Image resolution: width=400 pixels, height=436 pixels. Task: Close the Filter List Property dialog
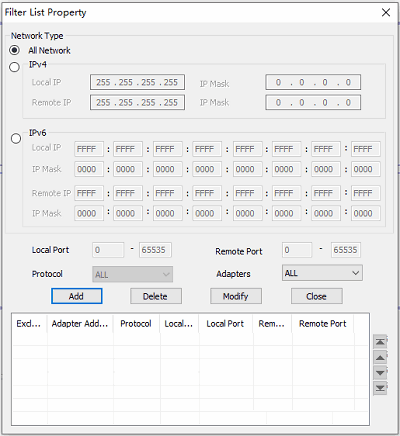[386, 13]
